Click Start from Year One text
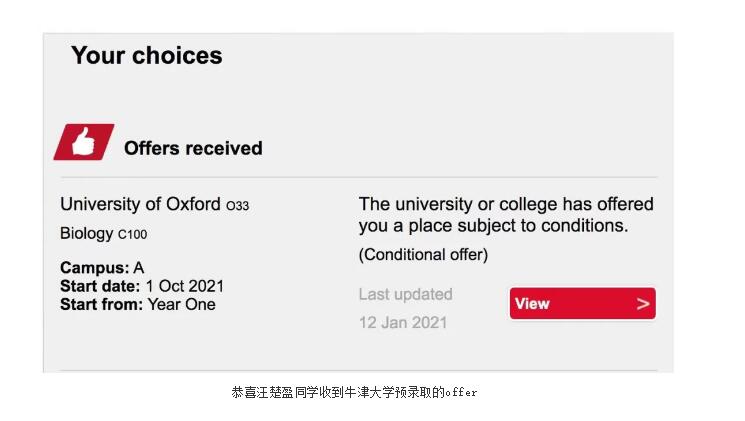The width and height of the screenshot is (745, 421). point(137,304)
